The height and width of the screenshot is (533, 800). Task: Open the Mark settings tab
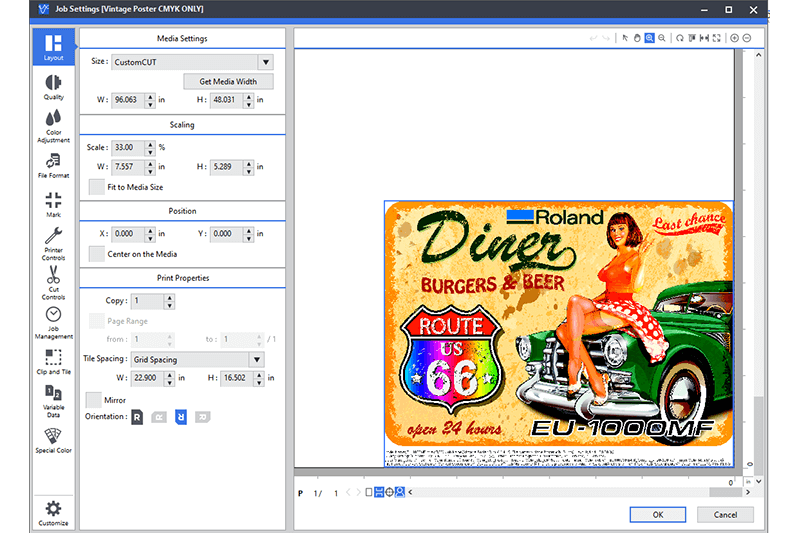54,205
